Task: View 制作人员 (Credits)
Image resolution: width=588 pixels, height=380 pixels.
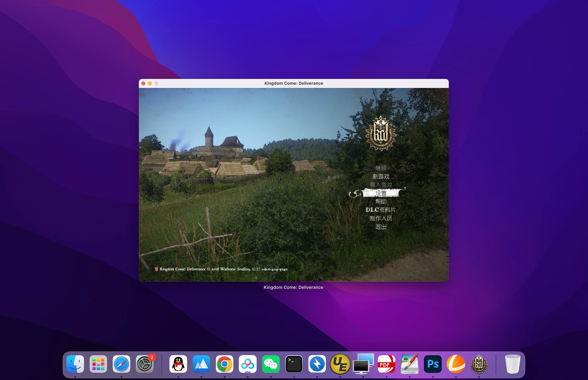Action: pos(381,218)
